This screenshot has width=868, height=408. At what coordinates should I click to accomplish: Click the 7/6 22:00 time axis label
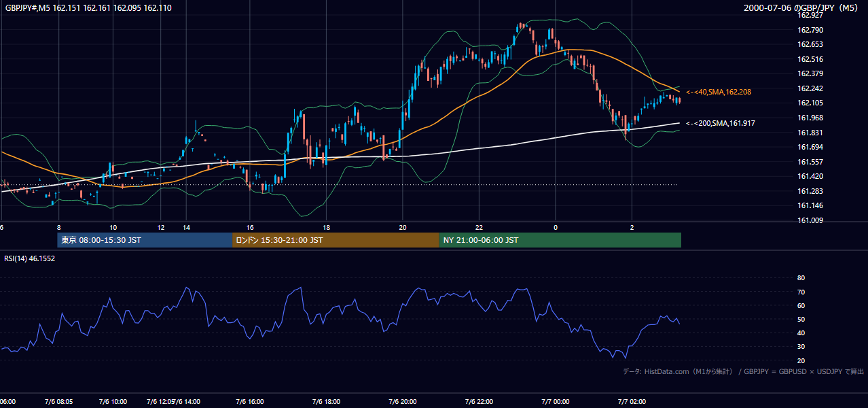479,401
